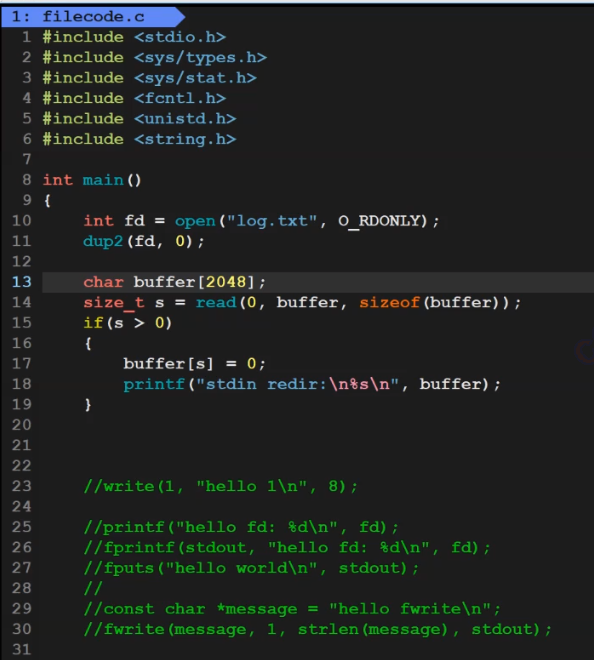The height and width of the screenshot is (660, 594).
Task: Click the printf call on line 18
Action: point(154,384)
